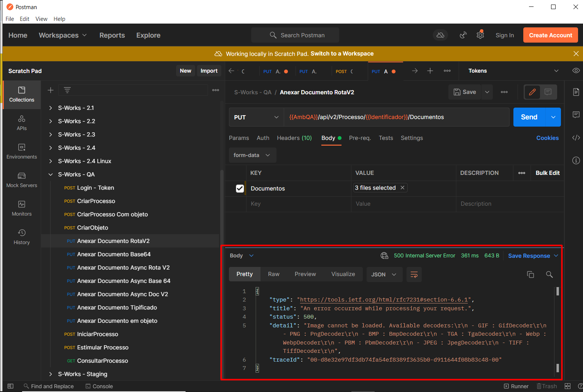Toggle the two-pane view icon in status bar

pos(568,386)
